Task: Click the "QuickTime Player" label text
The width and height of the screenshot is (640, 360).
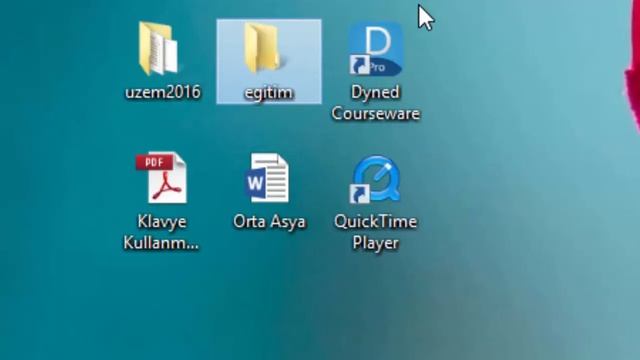Action: click(x=376, y=232)
